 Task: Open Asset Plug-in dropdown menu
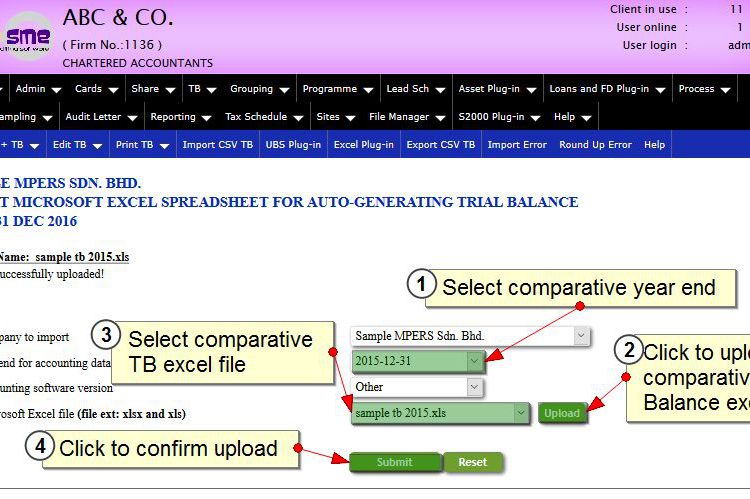coord(497,89)
